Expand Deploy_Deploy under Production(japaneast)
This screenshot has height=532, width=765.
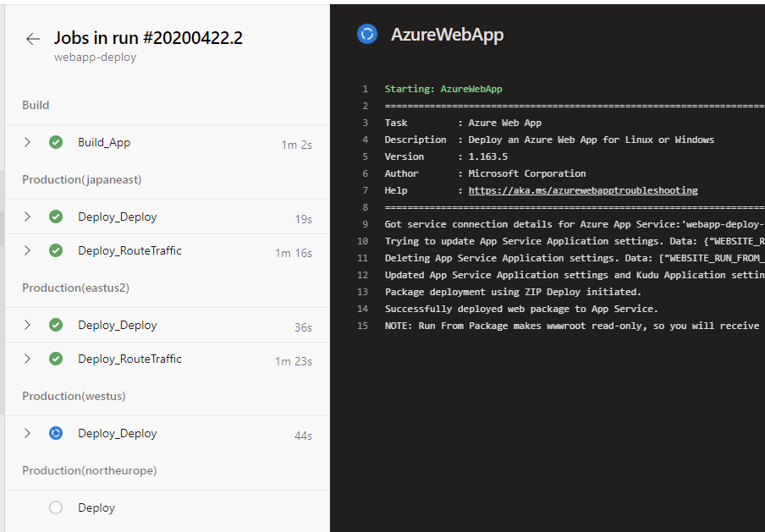(x=27, y=217)
